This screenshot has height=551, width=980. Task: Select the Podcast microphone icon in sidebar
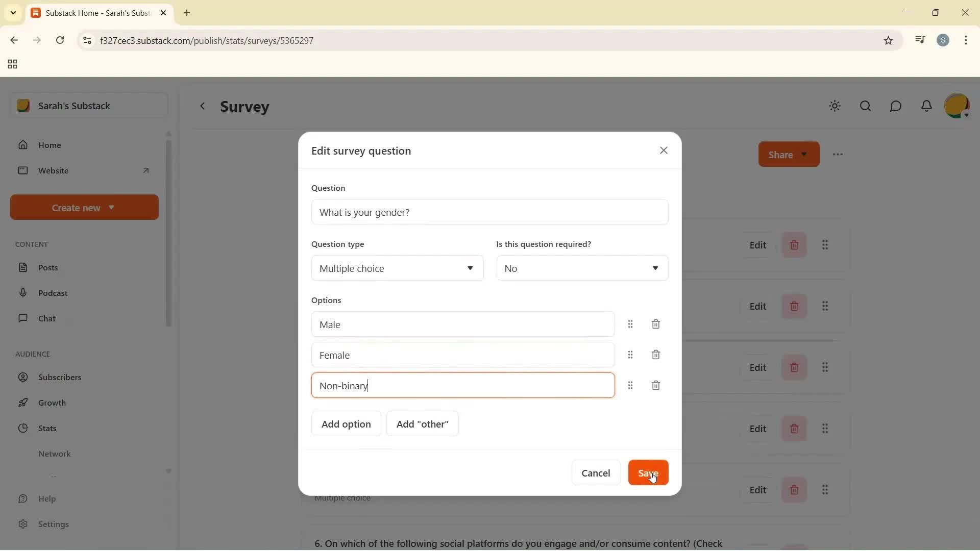pos(23,293)
